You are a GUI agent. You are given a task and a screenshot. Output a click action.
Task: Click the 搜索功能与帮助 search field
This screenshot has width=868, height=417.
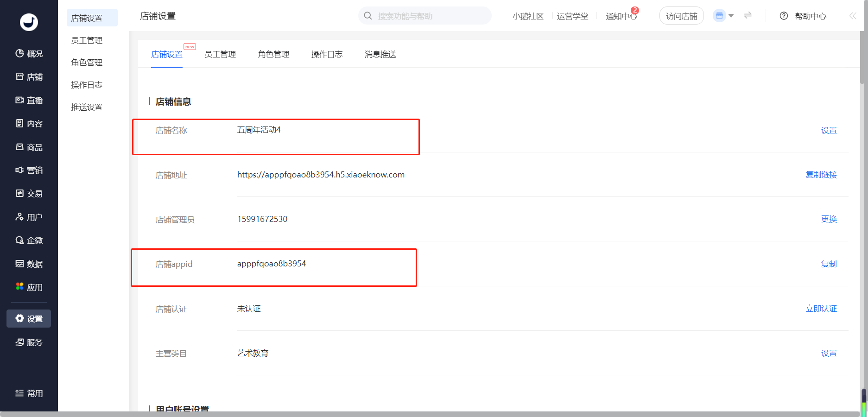(x=429, y=16)
